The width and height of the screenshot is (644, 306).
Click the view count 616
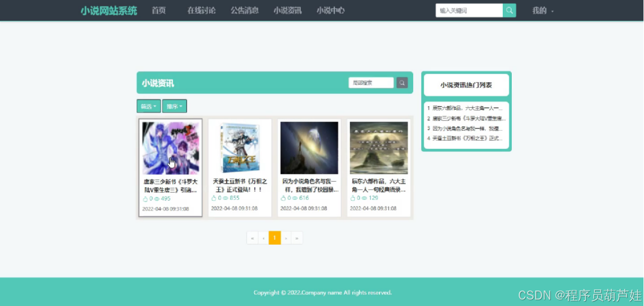coord(304,198)
